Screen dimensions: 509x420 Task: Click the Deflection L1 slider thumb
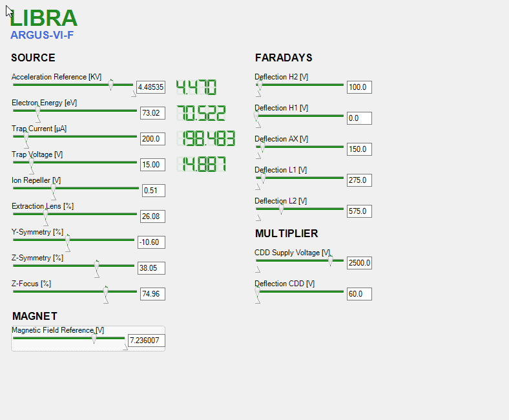(x=263, y=178)
